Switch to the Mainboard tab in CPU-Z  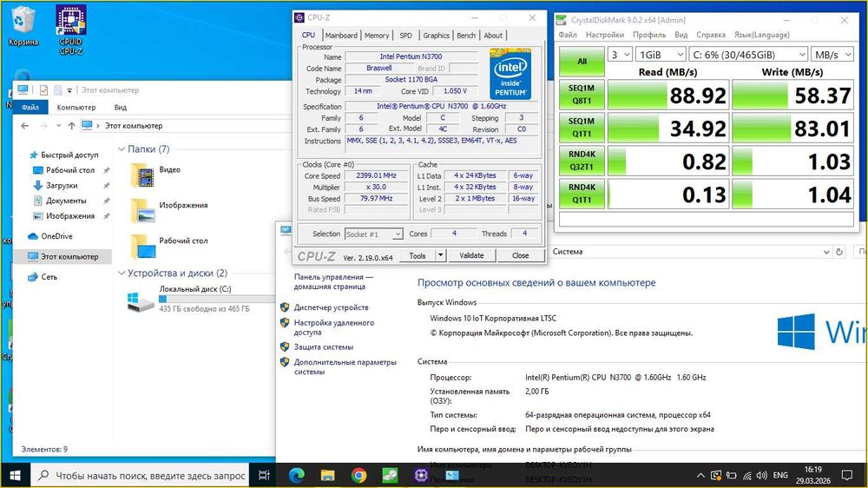341,36
